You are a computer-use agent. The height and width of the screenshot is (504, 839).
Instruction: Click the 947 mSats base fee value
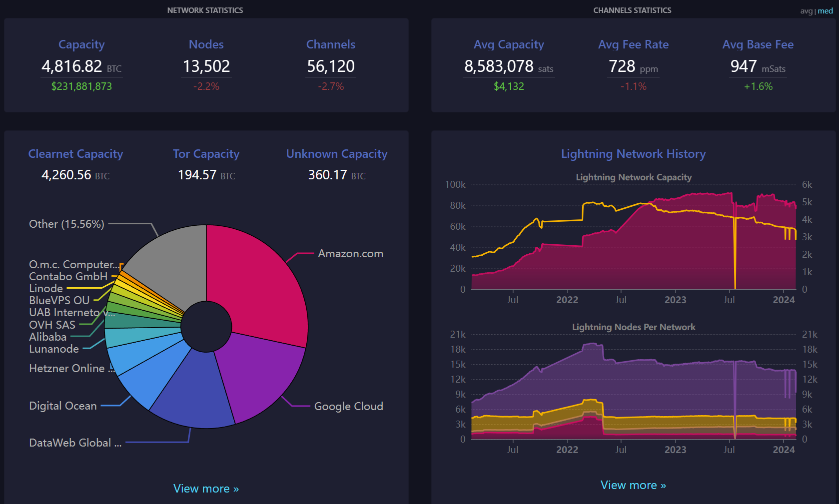pyautogui.click(x=758, y=66)
